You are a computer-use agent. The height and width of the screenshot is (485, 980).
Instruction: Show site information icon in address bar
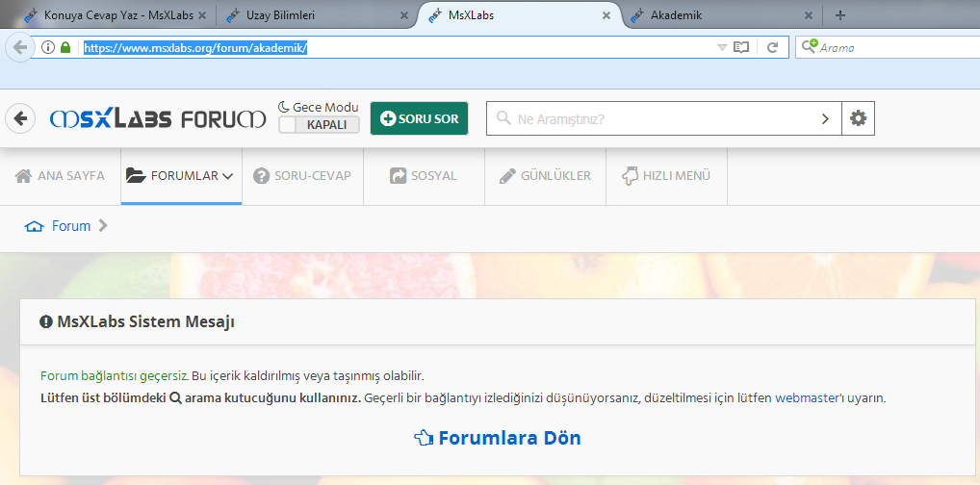48,47
